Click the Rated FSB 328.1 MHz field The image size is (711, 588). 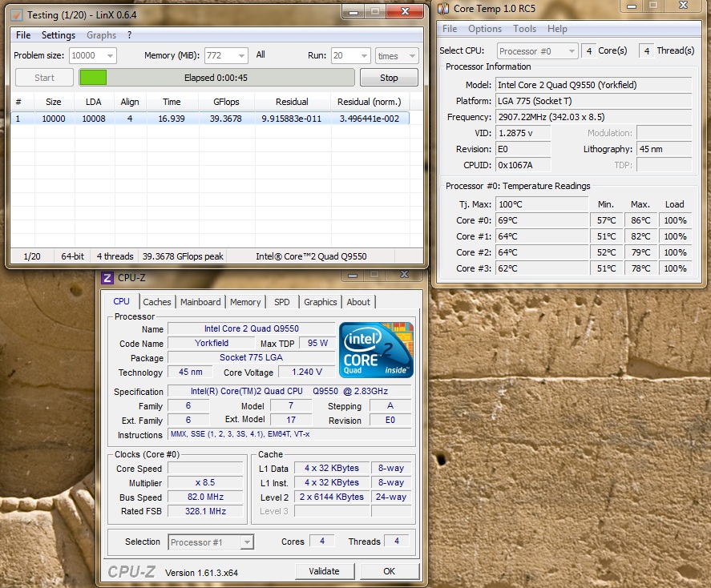pos(205,511)
